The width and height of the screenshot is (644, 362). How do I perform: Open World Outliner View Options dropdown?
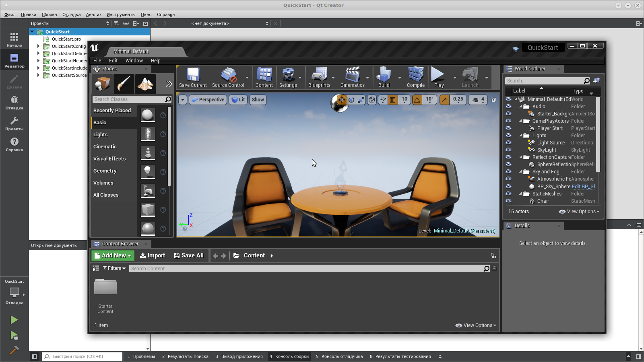579,212
